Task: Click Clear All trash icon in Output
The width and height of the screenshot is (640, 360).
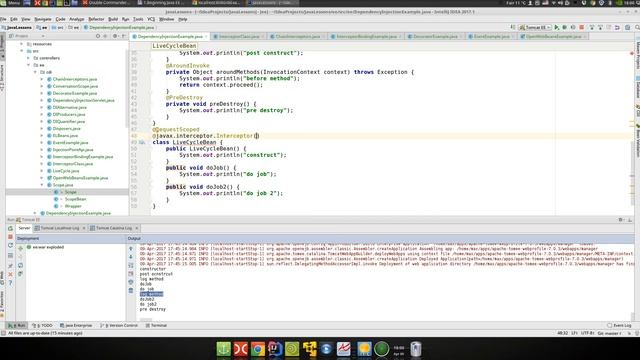Action: coord(131,290)
